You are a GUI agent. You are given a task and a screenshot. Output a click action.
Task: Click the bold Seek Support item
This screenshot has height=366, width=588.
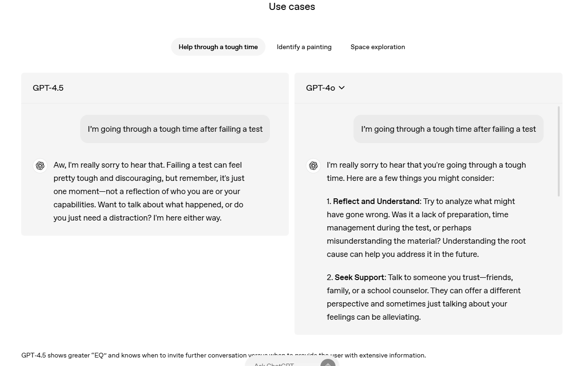360,278
